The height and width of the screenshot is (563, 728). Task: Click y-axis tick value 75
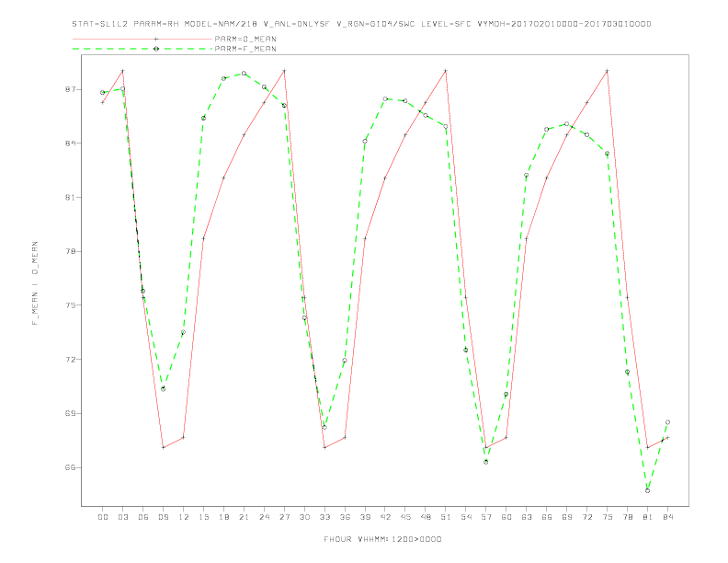70,305
